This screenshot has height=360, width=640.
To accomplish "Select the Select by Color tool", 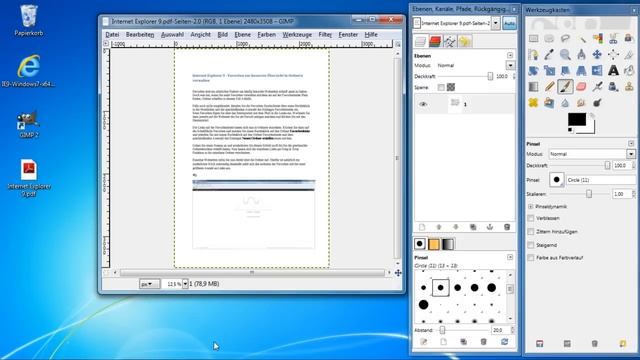I will pos(597,39).
